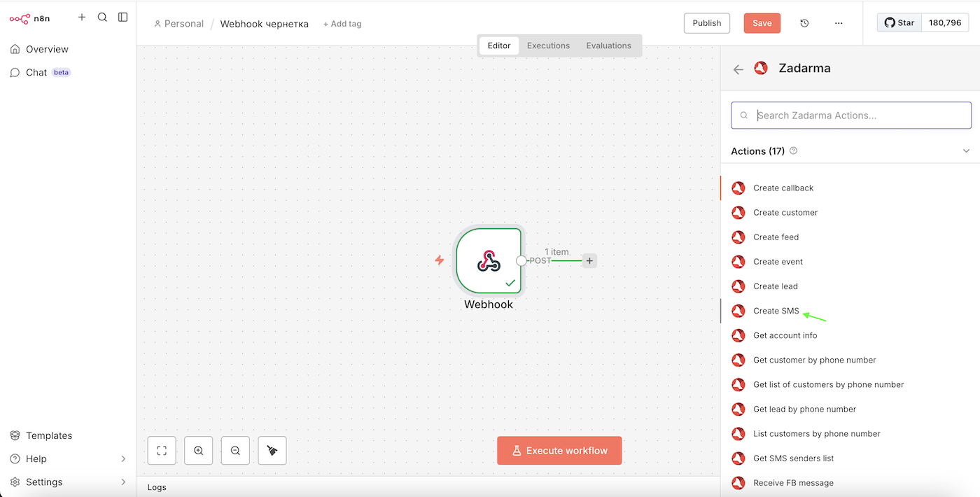This screenshot has height=497, width=980.
Task: Switch to the Executions tab
Action: point(548,45)
